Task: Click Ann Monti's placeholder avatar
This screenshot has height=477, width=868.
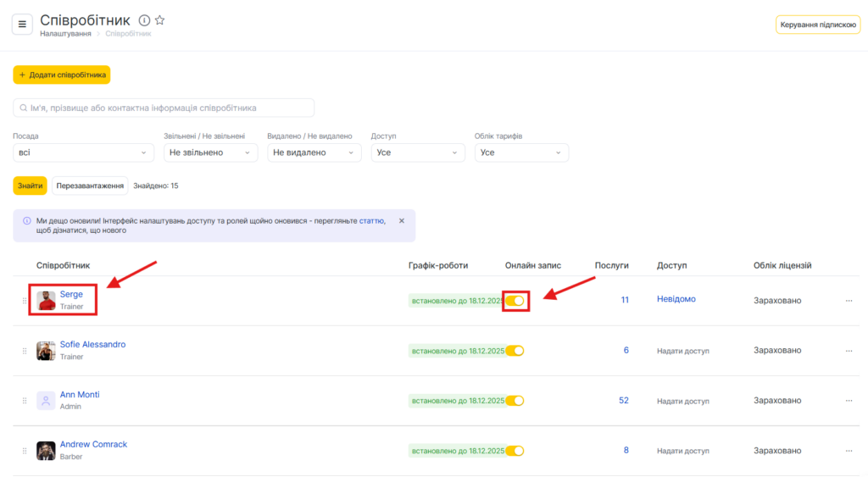Action: pyautogui.click(x=46, y=401)
